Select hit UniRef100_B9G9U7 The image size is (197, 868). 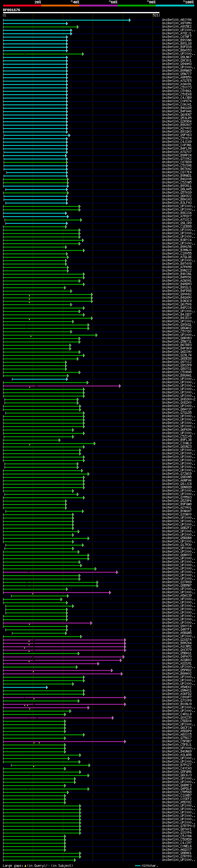[176, 125]
